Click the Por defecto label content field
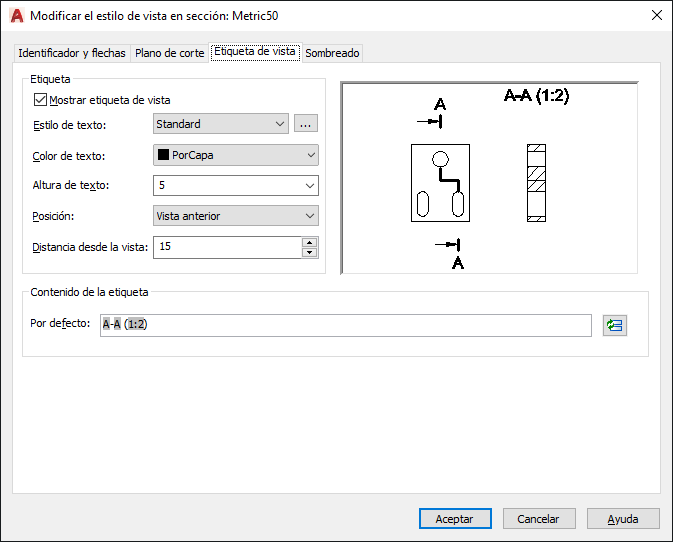 tap(346, 325)
